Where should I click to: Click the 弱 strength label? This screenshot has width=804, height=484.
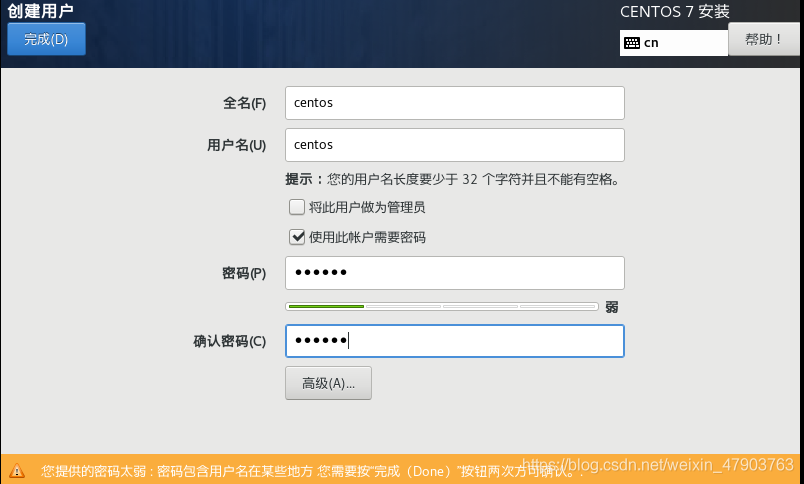click(x=612, y=307)
